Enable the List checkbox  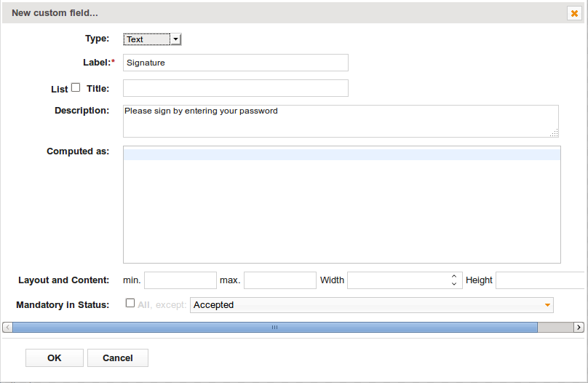[76, 87]
